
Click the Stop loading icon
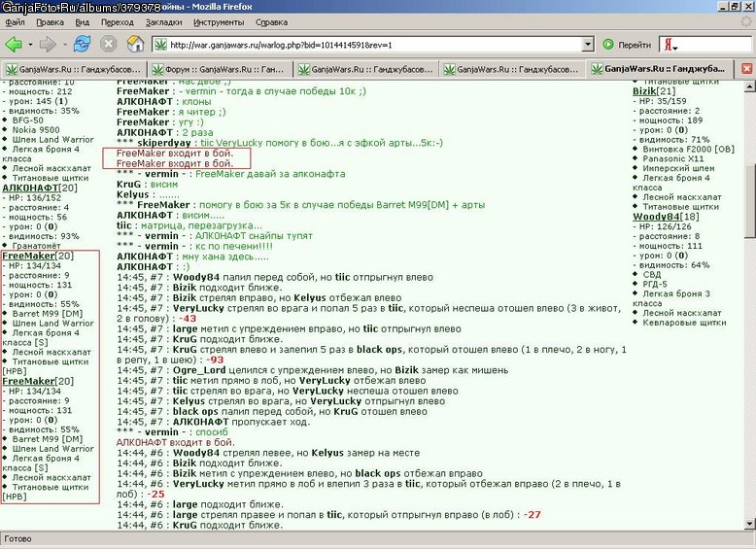pyautogui.click(x=109, y=45)
